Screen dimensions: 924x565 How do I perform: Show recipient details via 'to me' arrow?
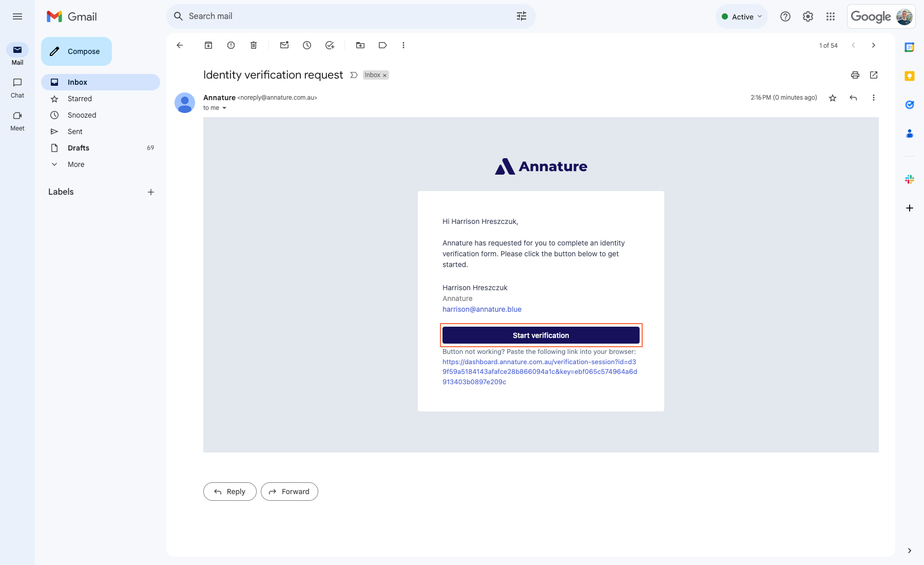click(x=224, y=108)
